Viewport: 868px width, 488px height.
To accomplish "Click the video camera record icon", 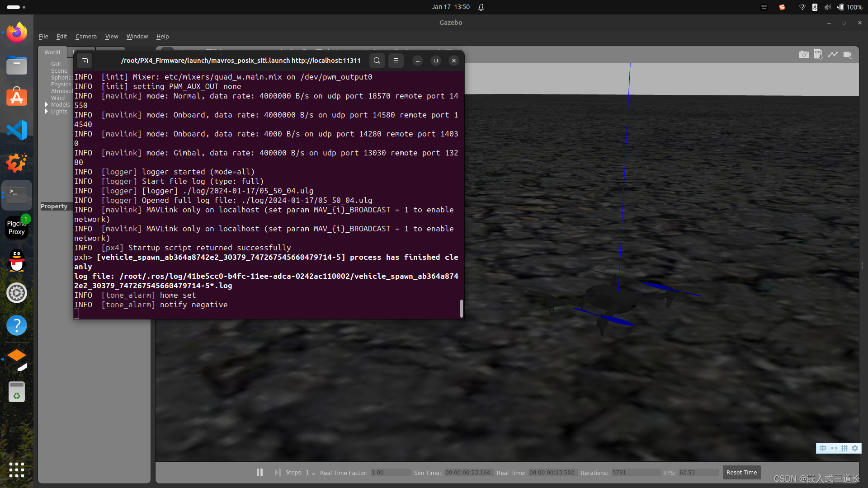I will (848, 55).
